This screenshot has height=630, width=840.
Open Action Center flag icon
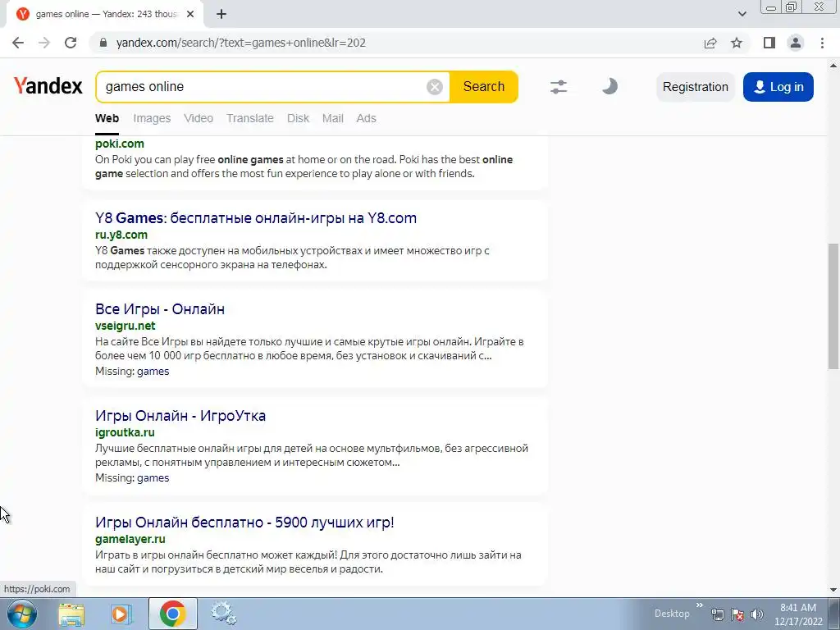coord(737,614)
